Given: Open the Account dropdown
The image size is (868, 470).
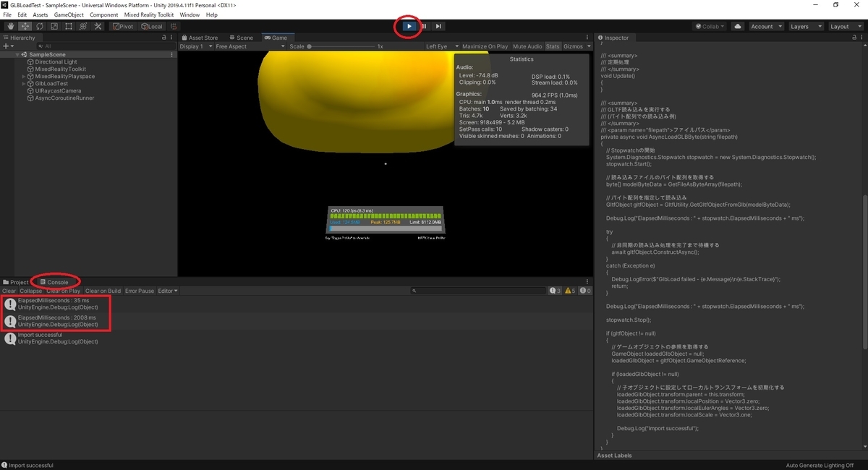Looking at the screenshot, I should point(766,26).
